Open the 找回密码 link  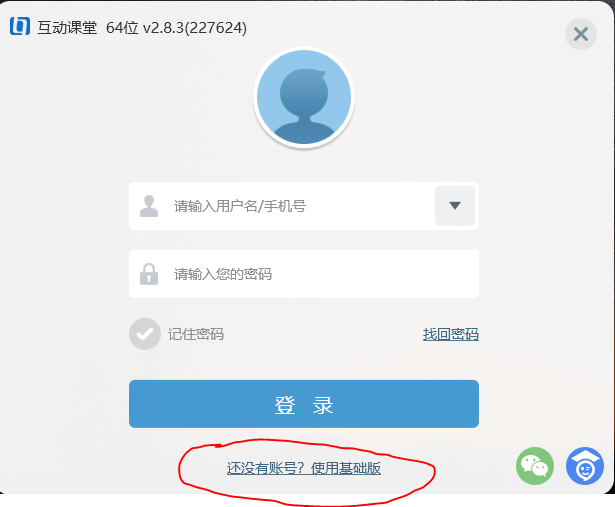tap(451, 334)
